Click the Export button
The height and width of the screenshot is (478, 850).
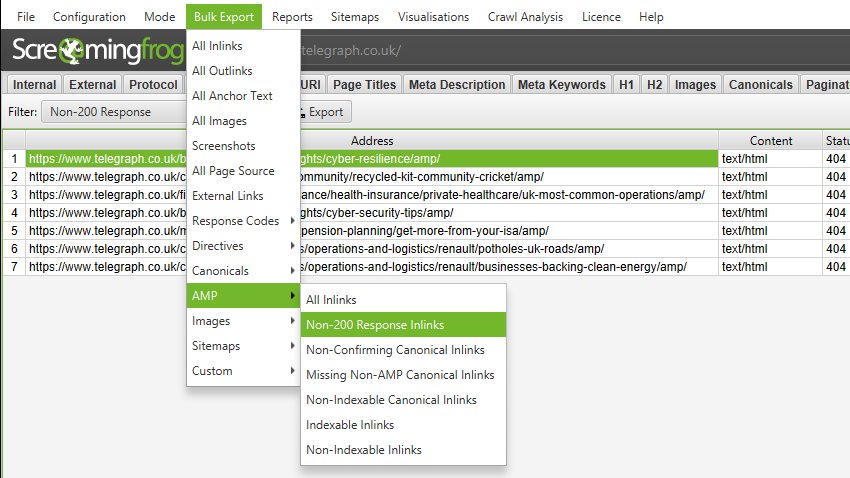tap(325, 112)
